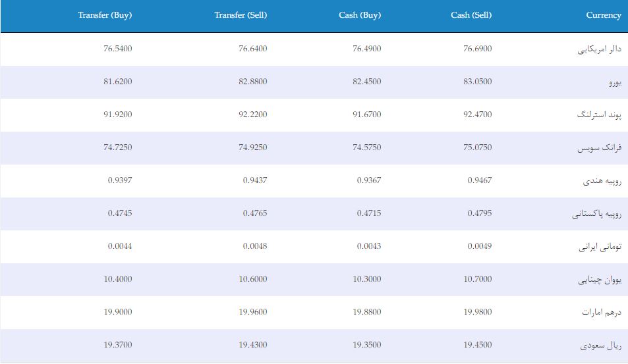The image size is (628, 364).
Task: Select the Pound Sterling row label
Action: pyautogui.click(x=599, y=115)
